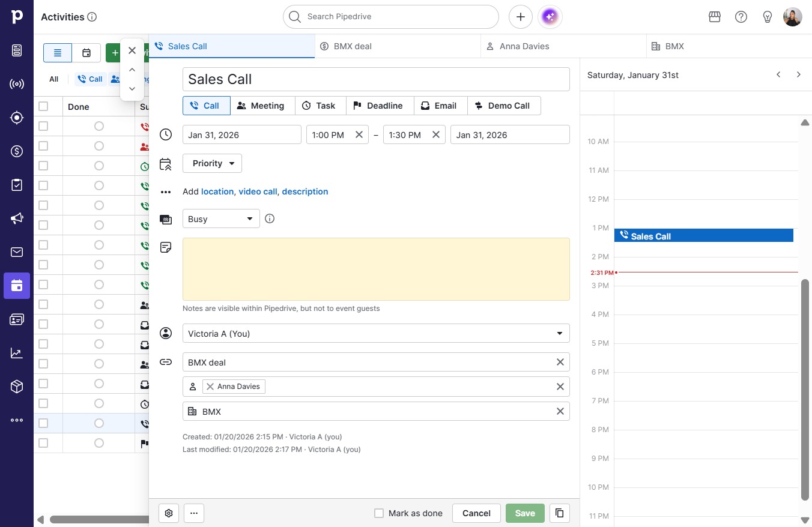
Task: Clear the 1:00 PM start time
Action: [359, 134]
